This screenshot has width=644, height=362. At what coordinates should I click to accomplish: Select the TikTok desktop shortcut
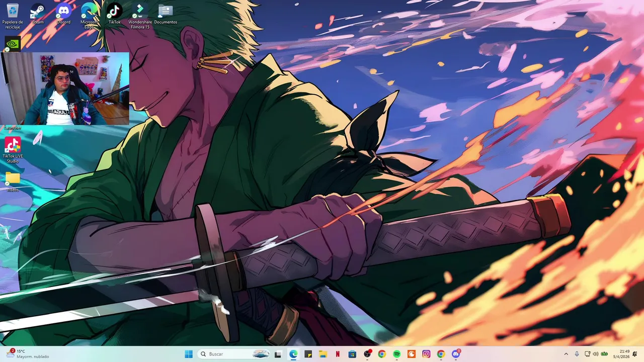114,14
